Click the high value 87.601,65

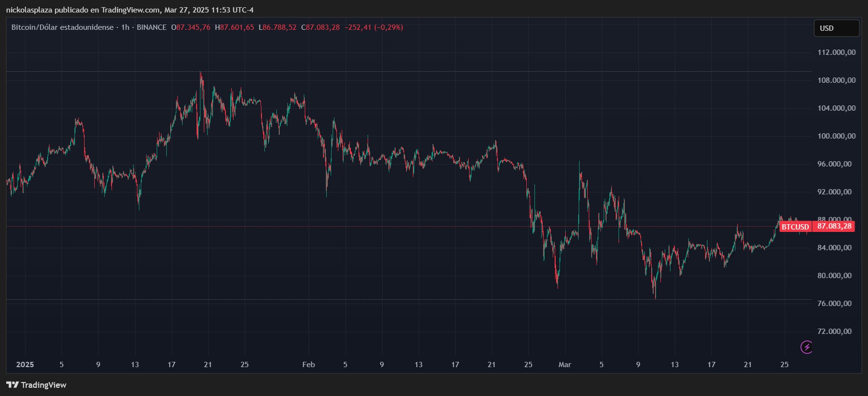[x=237, y=27]
